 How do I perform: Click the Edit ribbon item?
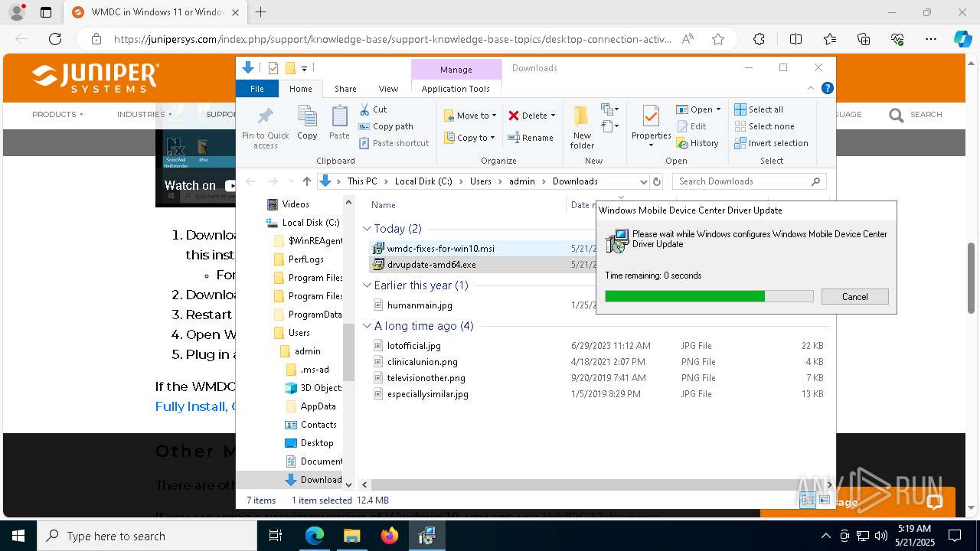(x=691, y=126)
